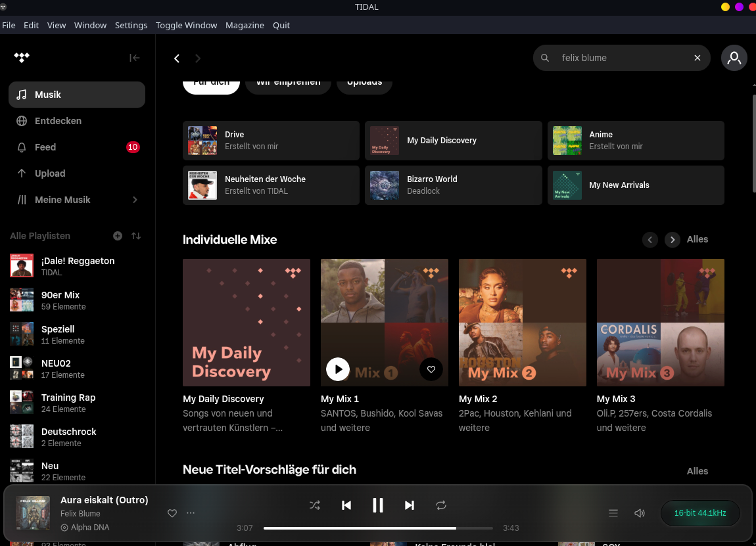Open the Entdecken section
Image resolution: width=756 pixels, height=546 pixels.
coord(77,121)
